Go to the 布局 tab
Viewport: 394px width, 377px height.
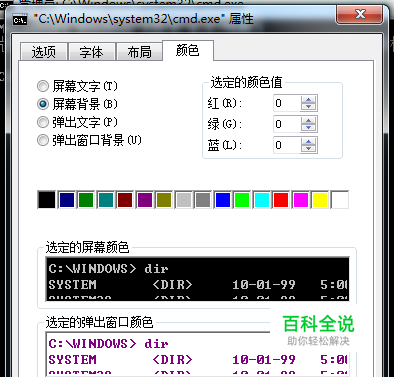[x=139, y=52]
